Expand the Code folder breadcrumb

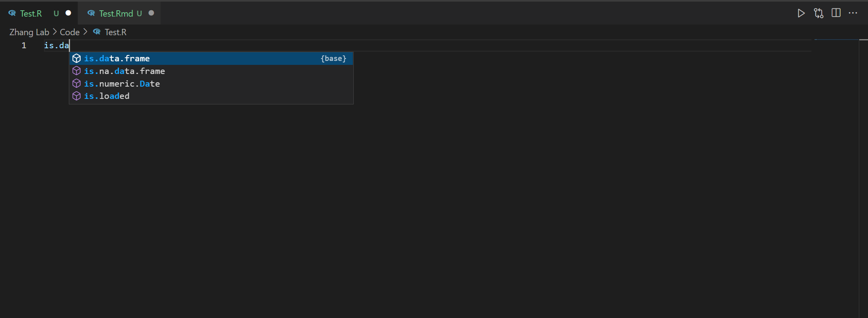(70, 32)
